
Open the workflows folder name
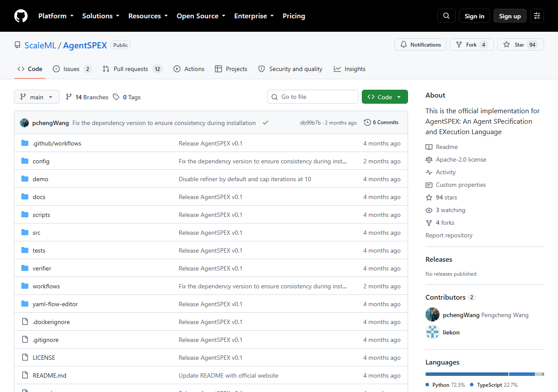(46, 286)
